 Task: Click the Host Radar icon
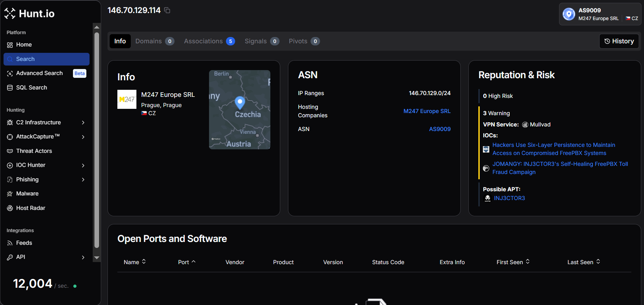click(x=10, y=208)
